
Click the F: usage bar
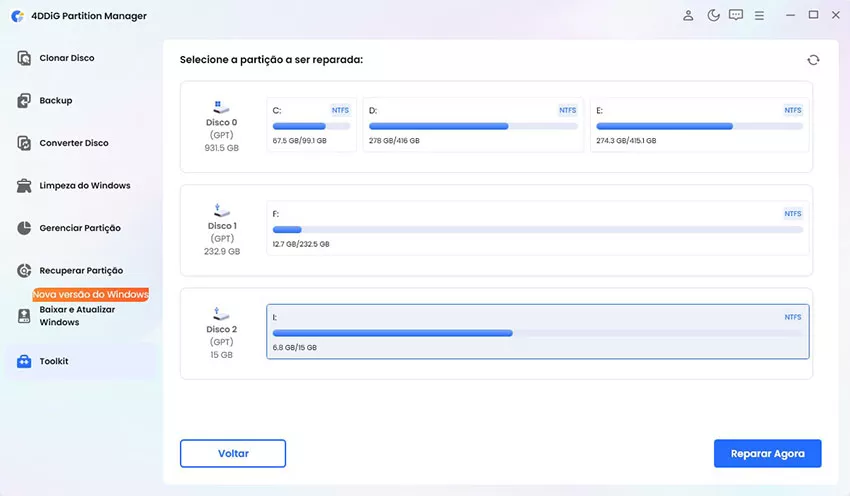tap(537, 230)
